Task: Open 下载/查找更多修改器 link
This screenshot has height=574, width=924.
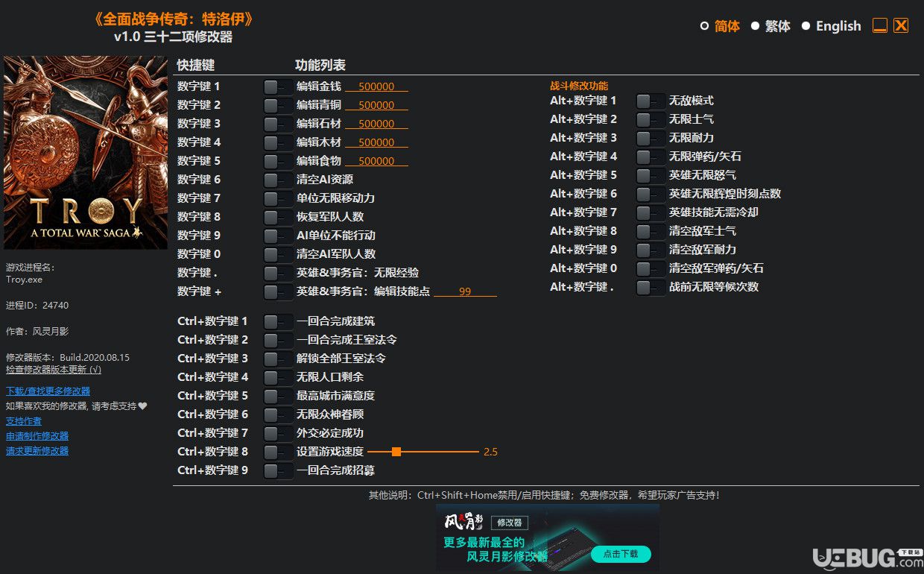Action: click(x=48, y=391)
